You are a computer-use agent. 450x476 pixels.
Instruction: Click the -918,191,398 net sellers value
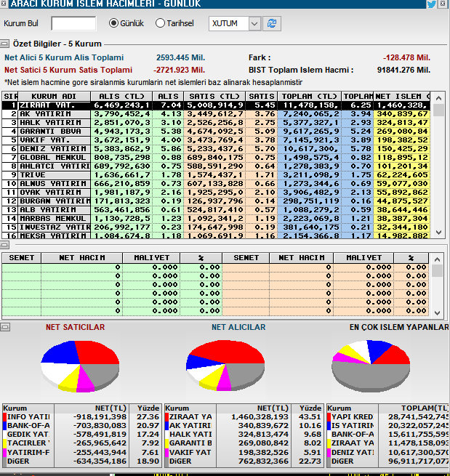pos(100,417)
